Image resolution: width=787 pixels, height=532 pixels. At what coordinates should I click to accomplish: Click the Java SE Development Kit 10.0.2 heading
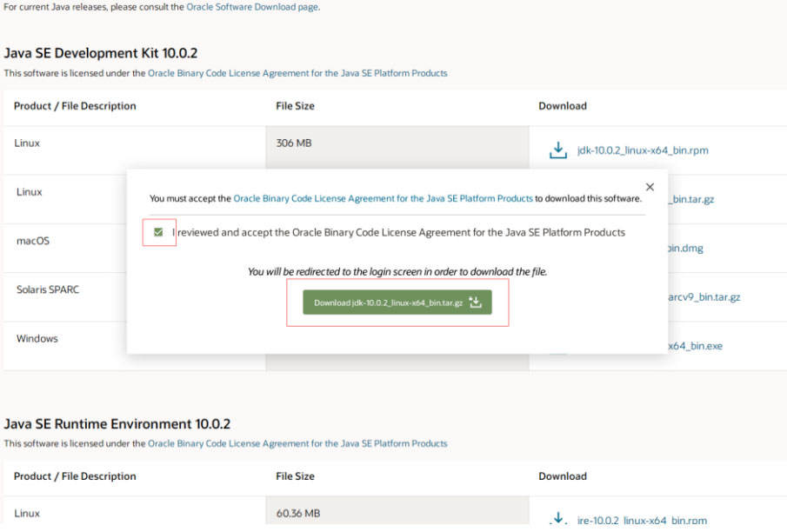point(106,53)
